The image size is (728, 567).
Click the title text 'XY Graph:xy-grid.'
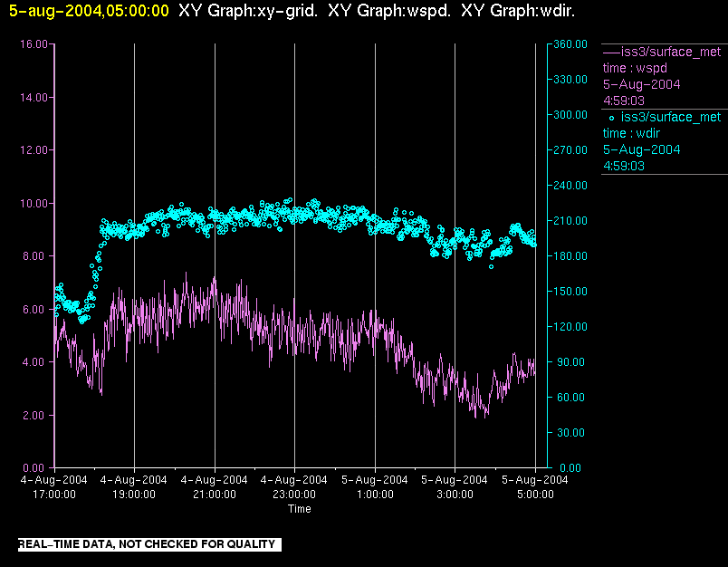pos(248,11)
